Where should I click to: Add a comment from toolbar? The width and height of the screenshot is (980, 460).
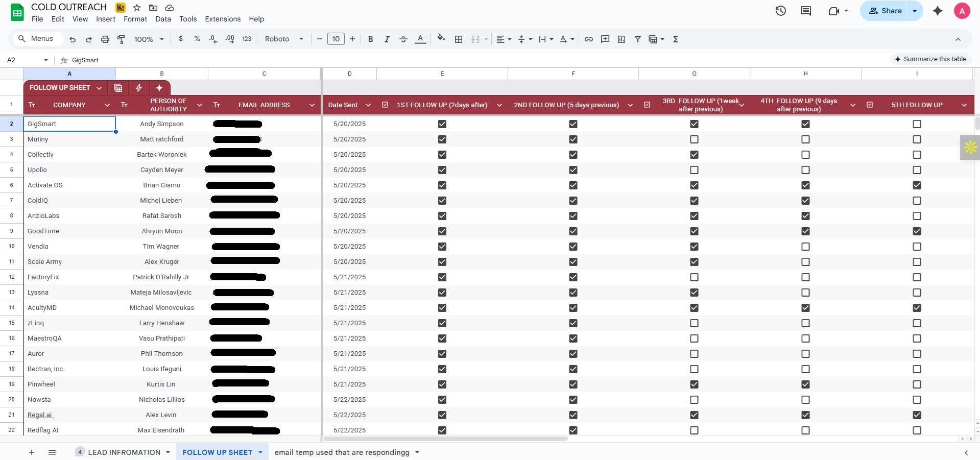pyautogui.click(x=605, y=39)
